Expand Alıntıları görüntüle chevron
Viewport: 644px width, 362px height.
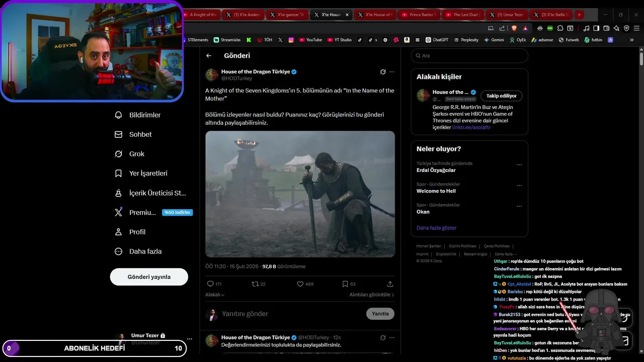[372, 295]
